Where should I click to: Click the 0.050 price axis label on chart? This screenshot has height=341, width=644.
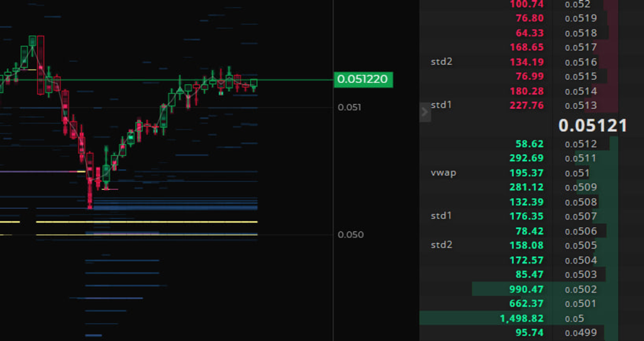tap(352, 235)
